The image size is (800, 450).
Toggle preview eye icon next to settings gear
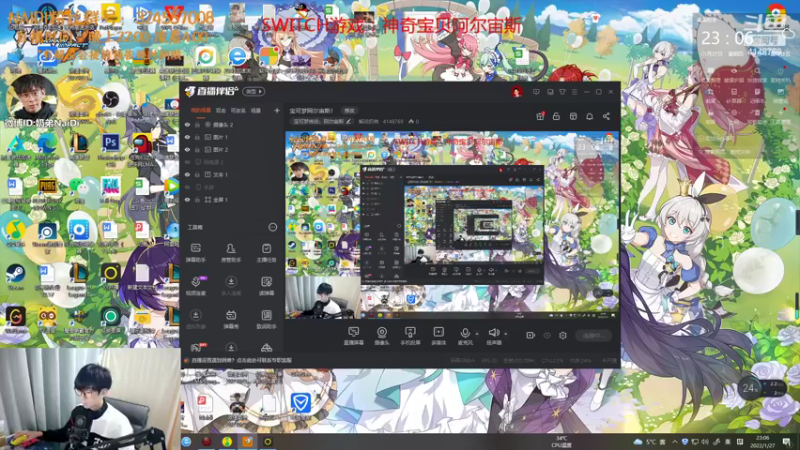pos(547,335)
